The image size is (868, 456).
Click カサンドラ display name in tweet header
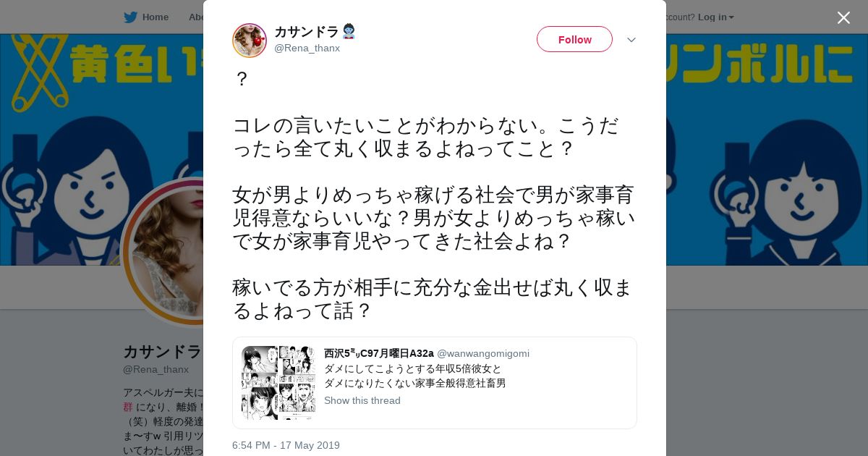point(307,32)
